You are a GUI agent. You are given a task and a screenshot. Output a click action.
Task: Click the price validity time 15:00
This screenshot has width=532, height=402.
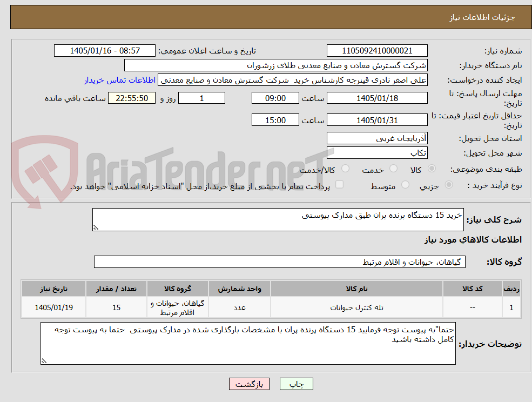point(275,120)
